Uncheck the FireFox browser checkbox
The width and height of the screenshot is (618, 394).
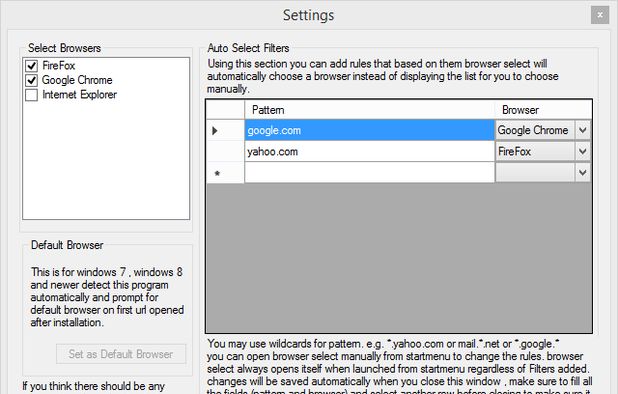(x=32, y=65)
